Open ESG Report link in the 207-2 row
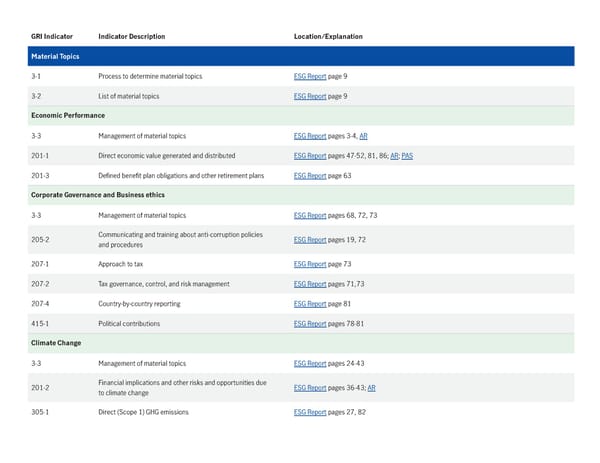 click(310, 284)
